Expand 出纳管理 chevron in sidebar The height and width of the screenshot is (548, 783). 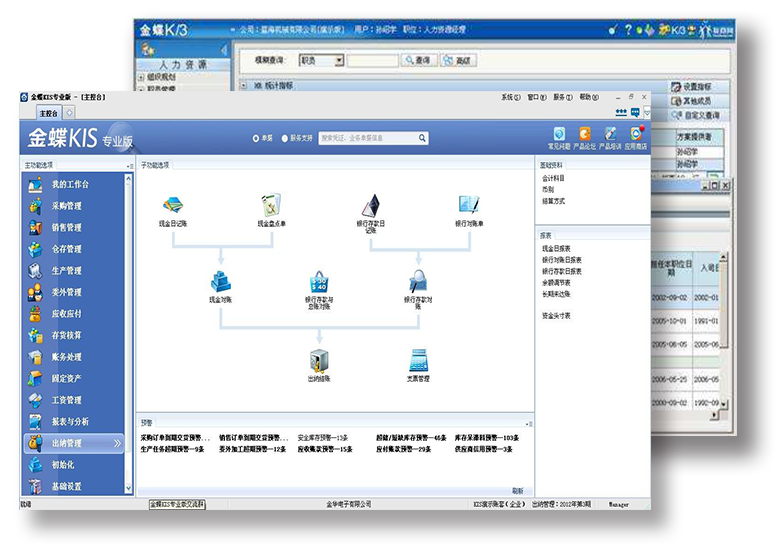pos(117,443)
